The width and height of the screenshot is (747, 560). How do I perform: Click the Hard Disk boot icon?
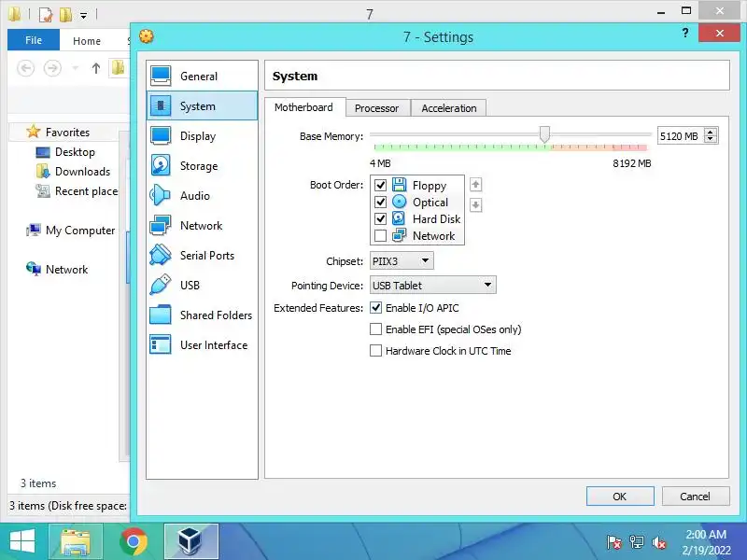pyautogui.click(x=400, y=218)
